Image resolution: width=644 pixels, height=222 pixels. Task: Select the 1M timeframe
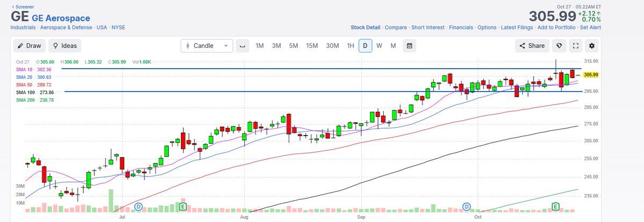(x=259, y=46)
